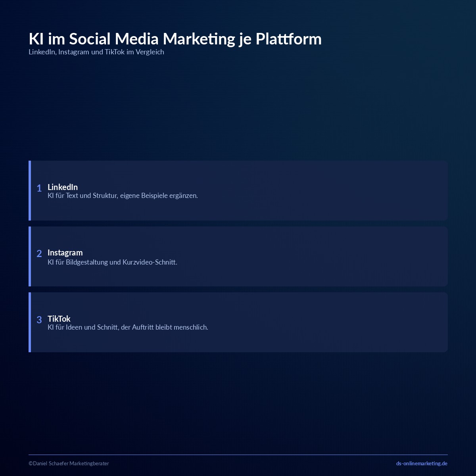Click the number 2 beside Instagram
476x476 pixels.
[x=39, y=253]
